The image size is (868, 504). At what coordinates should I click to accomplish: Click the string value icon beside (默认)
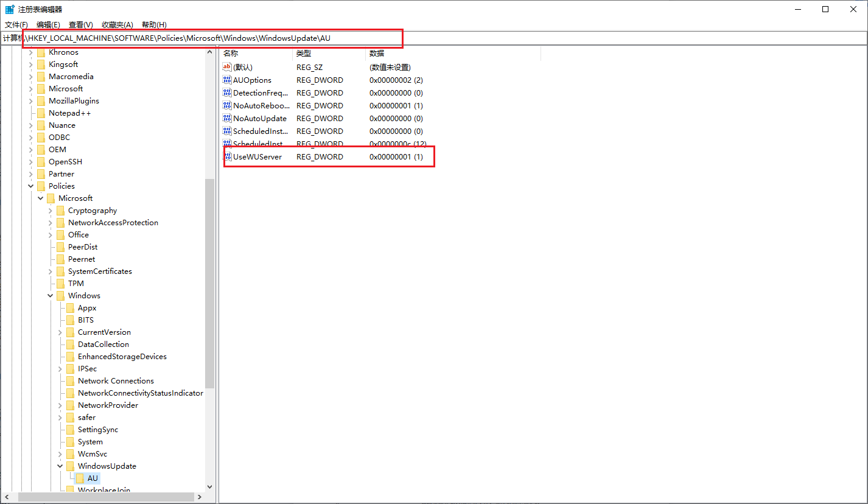(x=228, y=67)
